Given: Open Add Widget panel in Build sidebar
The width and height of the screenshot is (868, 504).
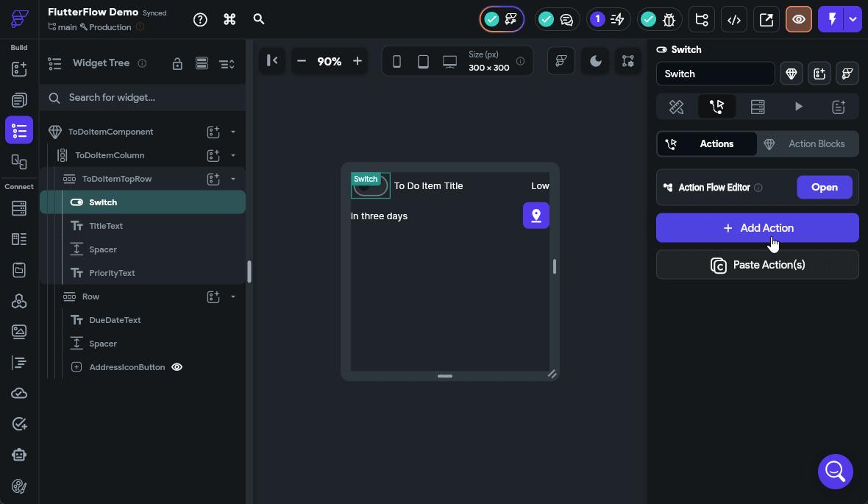Looking at the screenshot, I should click(19, 68).
